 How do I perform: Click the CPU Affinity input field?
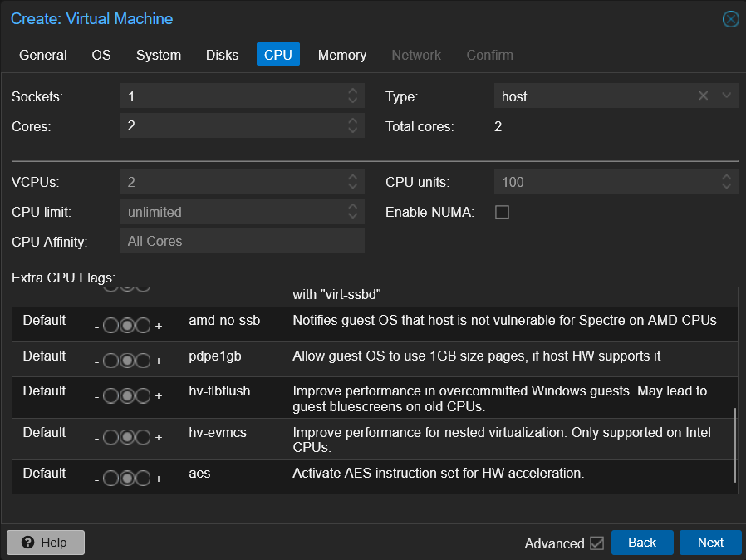point(242,242)
